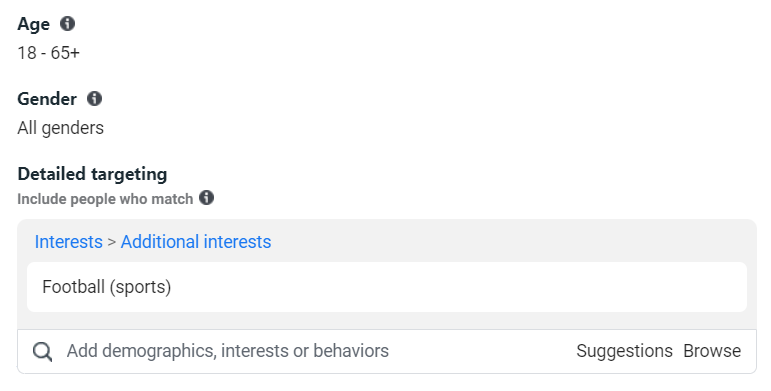Show targeting Suggestions
This screenshot has width=771, height=391.
click(624, 351)
